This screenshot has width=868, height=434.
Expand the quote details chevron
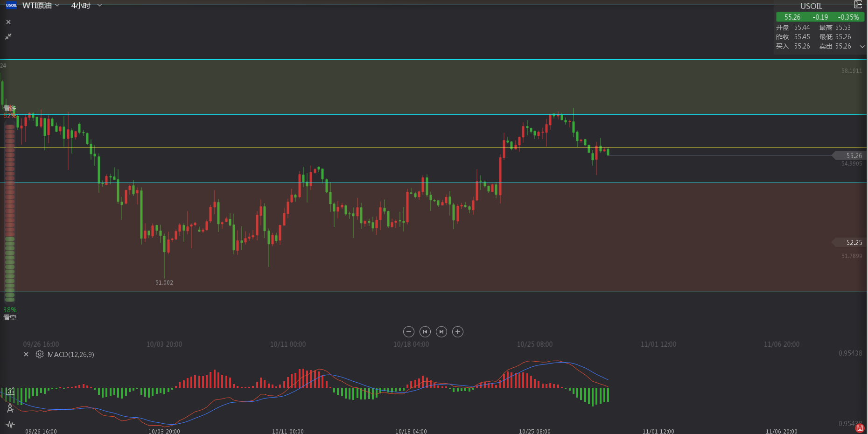(862, 47)
